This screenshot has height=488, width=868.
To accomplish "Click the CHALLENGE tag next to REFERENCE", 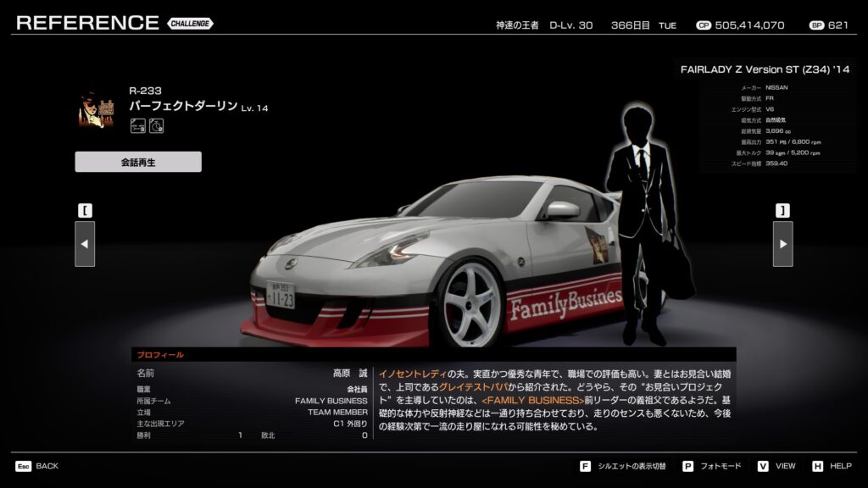I will 191,24.
